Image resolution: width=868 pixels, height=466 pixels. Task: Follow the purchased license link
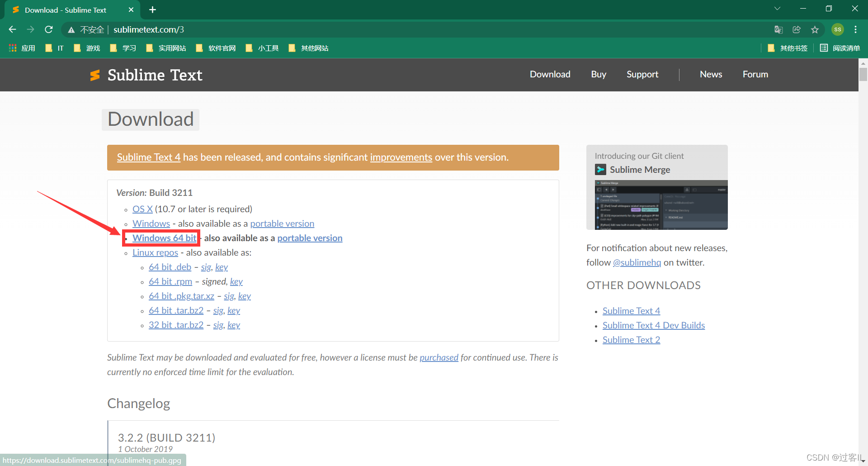pyautogui.click(x=439, y=357)
